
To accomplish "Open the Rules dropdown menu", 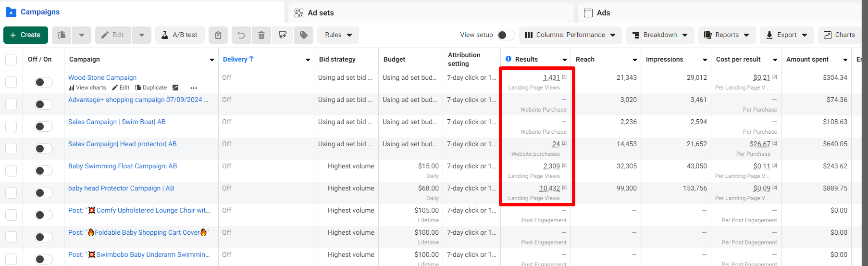I will click(338, 35).
